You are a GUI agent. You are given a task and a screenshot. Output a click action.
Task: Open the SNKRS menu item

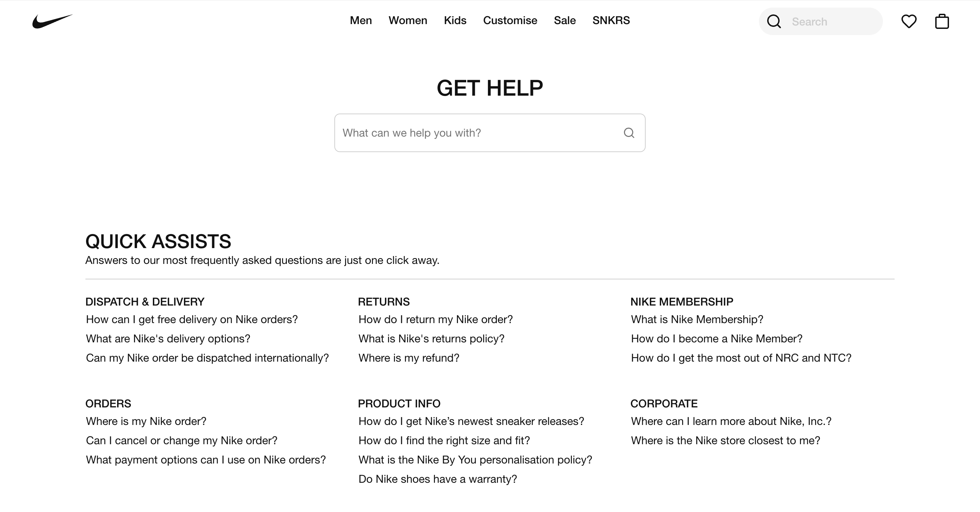pos(611,21)
